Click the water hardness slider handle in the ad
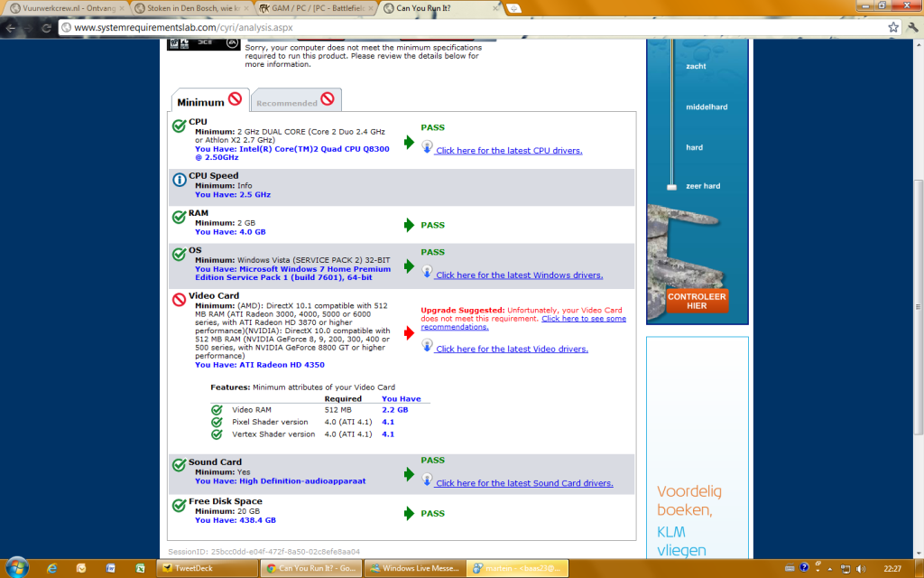The image size is (924, 578). click(671, 186)
